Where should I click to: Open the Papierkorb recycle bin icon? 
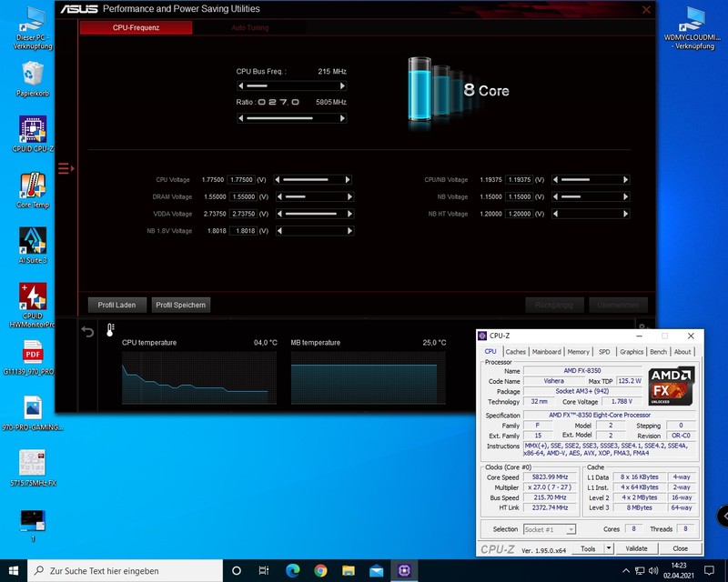[33, 79]
